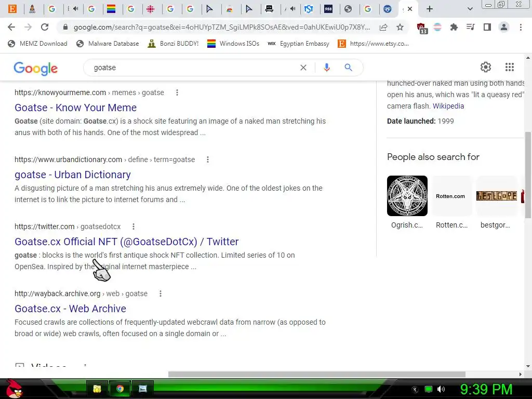
Task: Click the horizontal scrollbar thumb
Action: (316, 374)
